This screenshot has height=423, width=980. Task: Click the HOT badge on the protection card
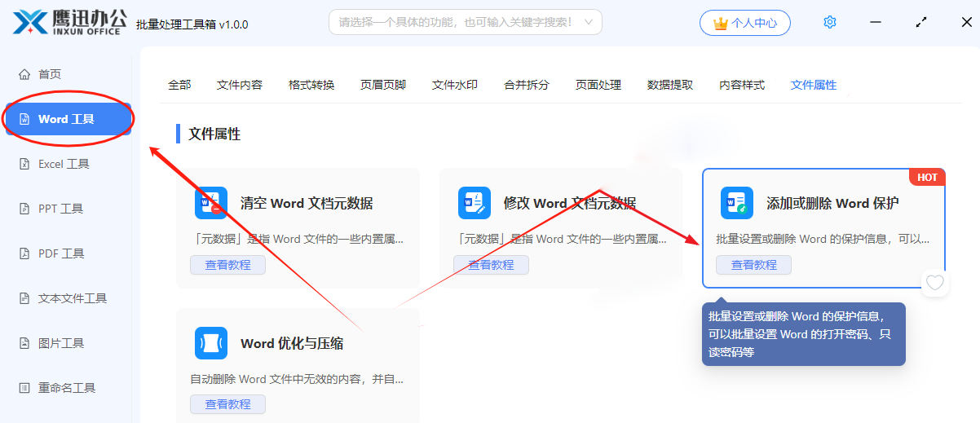pyautogui.click(x=928, y=178)
